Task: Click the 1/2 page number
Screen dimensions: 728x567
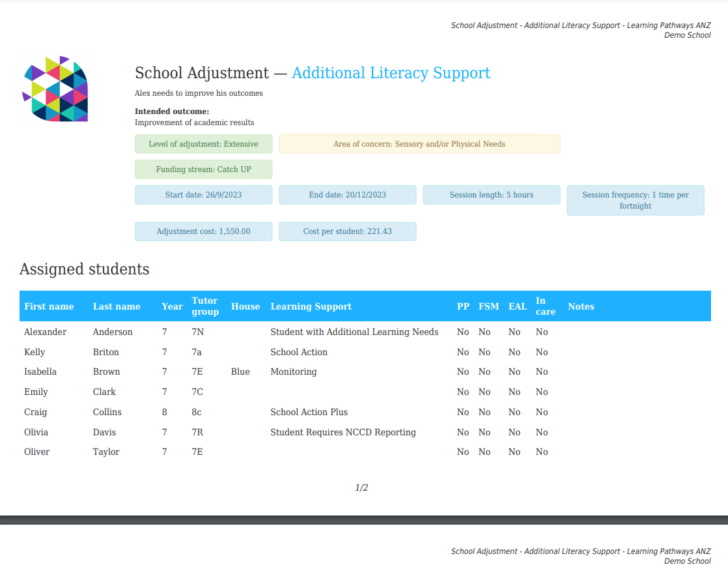Action: (361, 487)
